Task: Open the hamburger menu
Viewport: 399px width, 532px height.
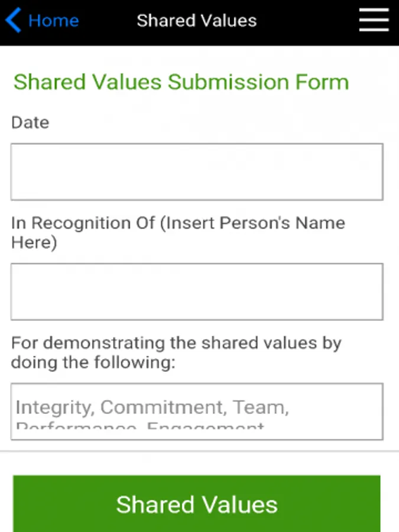Action: pos(374,21)
